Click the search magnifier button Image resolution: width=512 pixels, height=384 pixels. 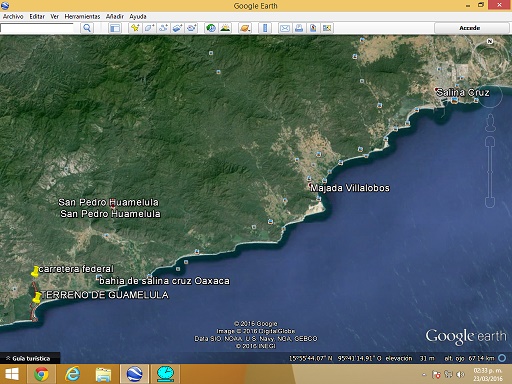click(x=87, y=28)
